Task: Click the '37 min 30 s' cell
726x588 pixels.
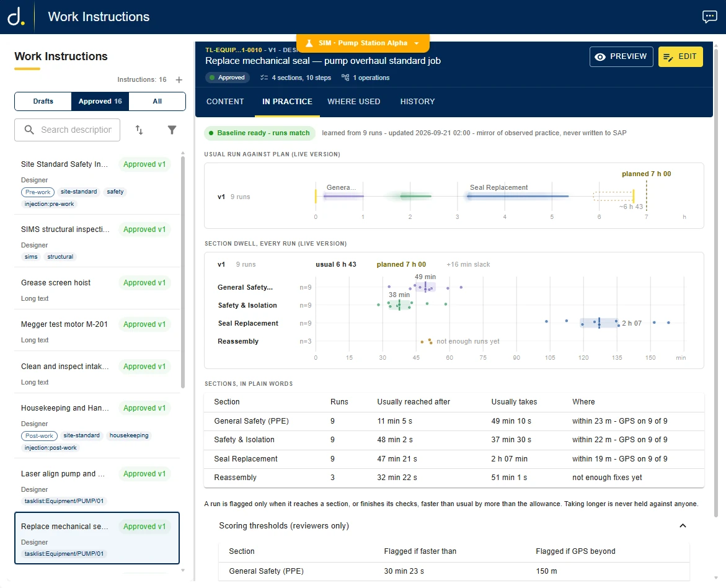Action: 511,440
